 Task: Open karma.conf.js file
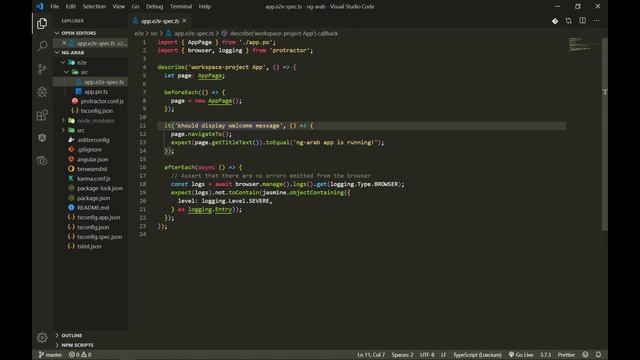(x=94, y=179)
